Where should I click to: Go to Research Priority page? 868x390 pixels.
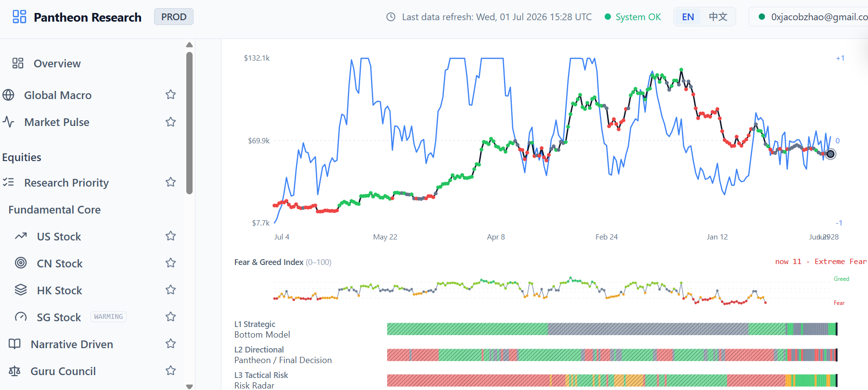click(66, 183)
